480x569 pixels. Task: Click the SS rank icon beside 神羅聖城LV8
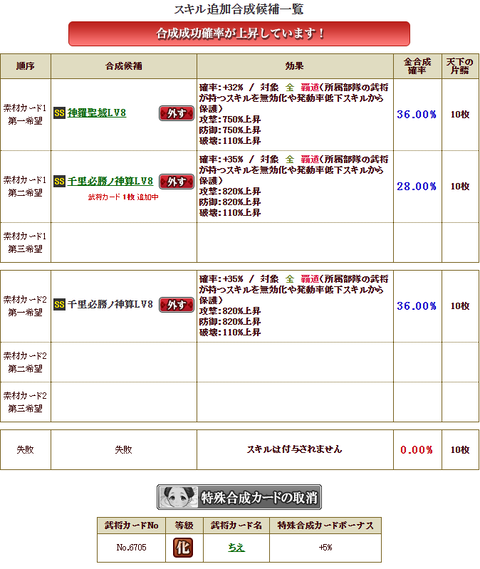[59, 113]
